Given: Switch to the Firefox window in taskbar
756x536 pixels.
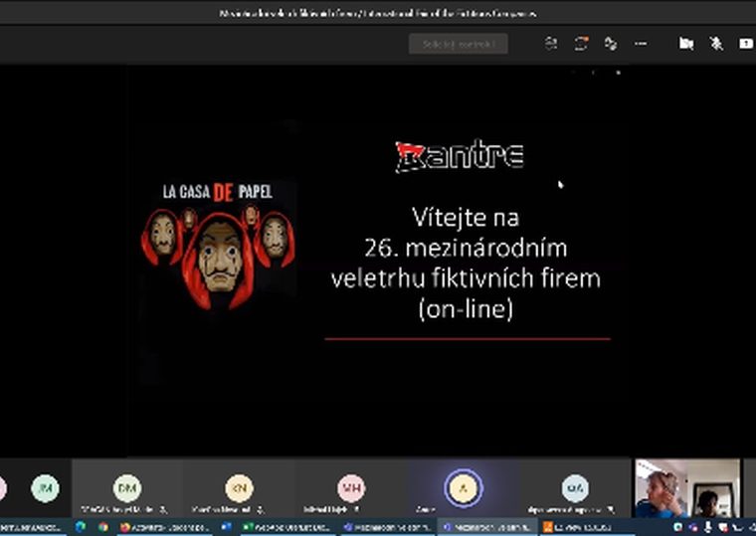Looking at the screenshot, I should [164, 527].
